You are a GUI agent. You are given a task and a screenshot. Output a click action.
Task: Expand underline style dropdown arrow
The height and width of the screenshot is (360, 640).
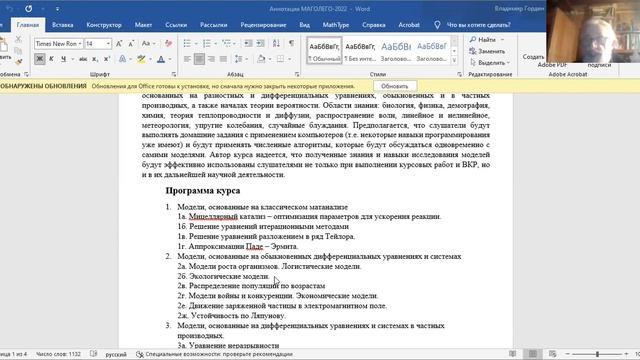click(x=73, y=60)
